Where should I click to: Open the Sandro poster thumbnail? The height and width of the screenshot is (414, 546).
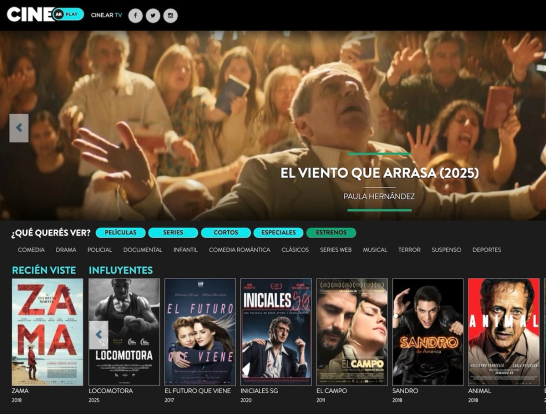(x=428, y=332)
